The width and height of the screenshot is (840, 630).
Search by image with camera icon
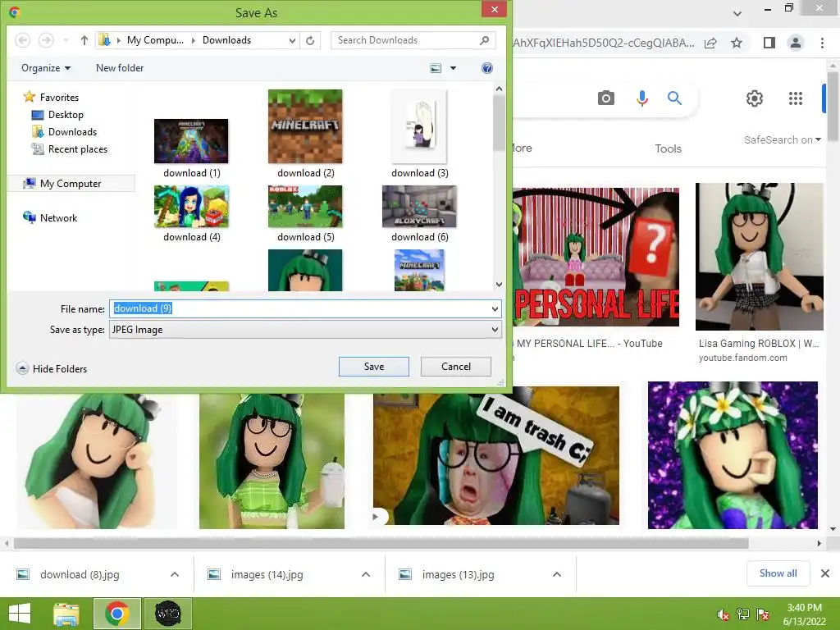coord(606,98)
